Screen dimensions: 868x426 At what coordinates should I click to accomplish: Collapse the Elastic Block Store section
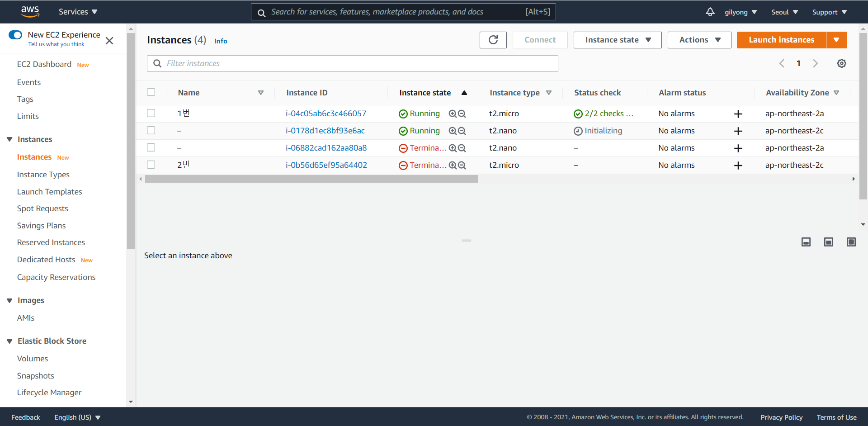[9, 341]
